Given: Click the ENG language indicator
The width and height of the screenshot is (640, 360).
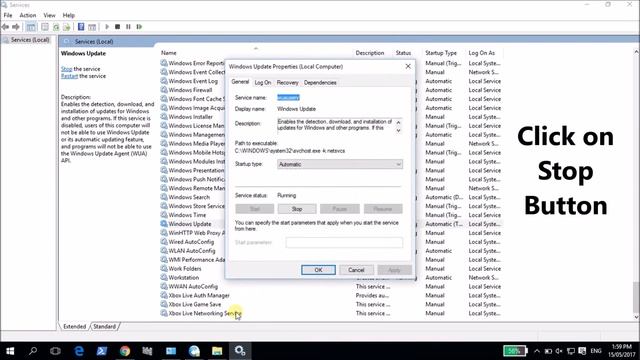Looking at the screenshot, I should [x=596, y=351].
